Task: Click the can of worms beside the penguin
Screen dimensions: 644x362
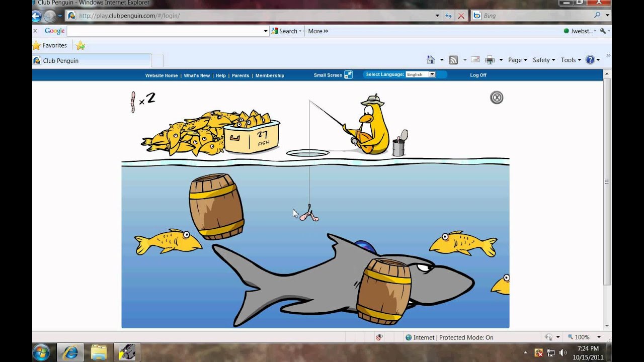Action: pyautogui.click(x=399, y=144)
